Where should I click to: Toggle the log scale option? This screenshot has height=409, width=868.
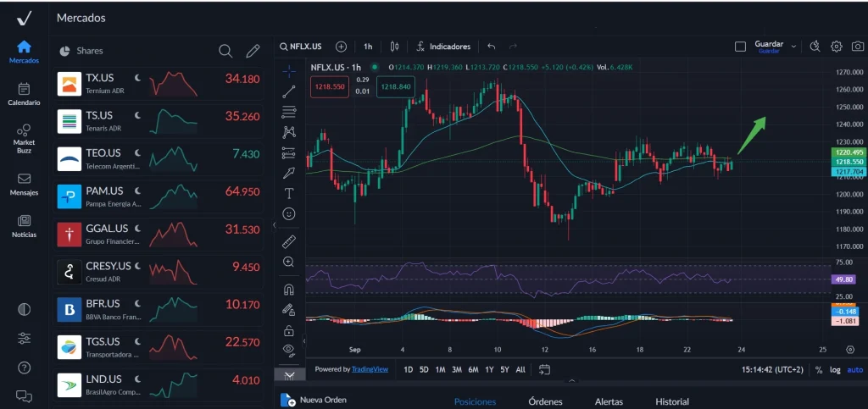(x=836, y=370)
